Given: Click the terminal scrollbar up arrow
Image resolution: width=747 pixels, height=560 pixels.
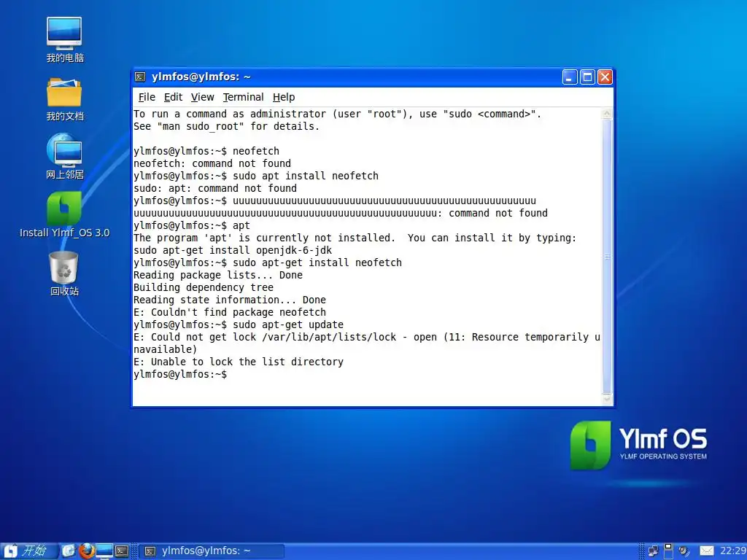Looking at the screenshot, I should click(x=607, y=113).
